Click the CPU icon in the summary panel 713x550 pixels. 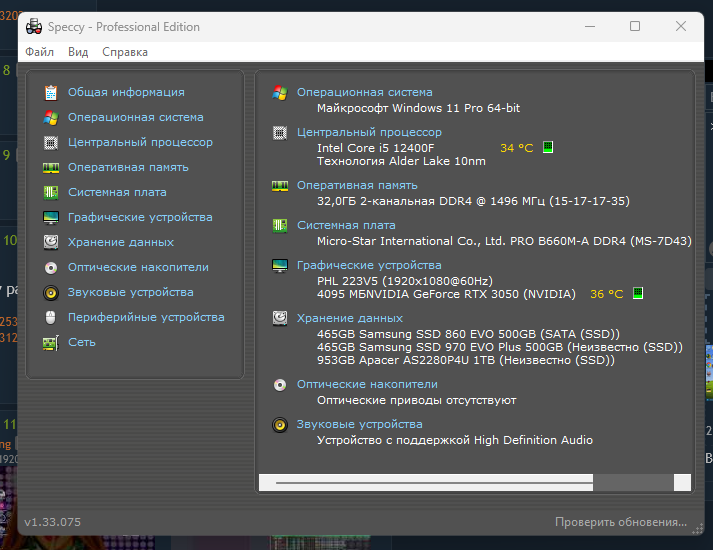pos(280,133)
